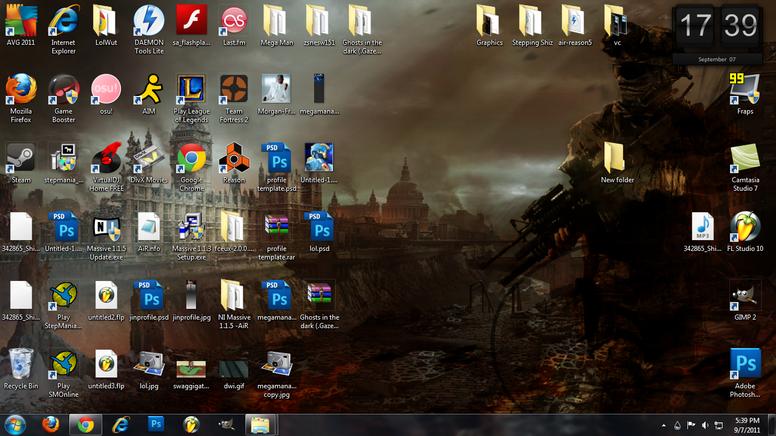Open the lol.psd file
The height and width of the screenshot is (436, 776).
319,231
